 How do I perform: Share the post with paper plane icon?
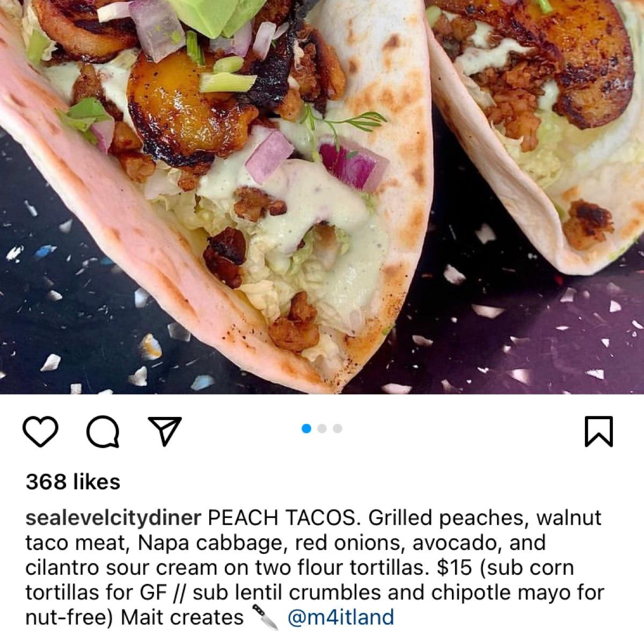point(163,431)
